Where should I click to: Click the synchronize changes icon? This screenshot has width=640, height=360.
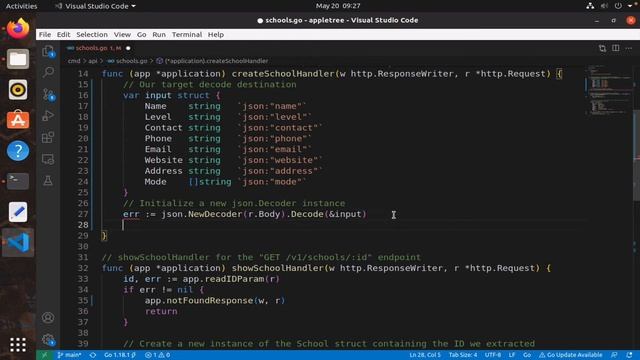click(93, 355)
